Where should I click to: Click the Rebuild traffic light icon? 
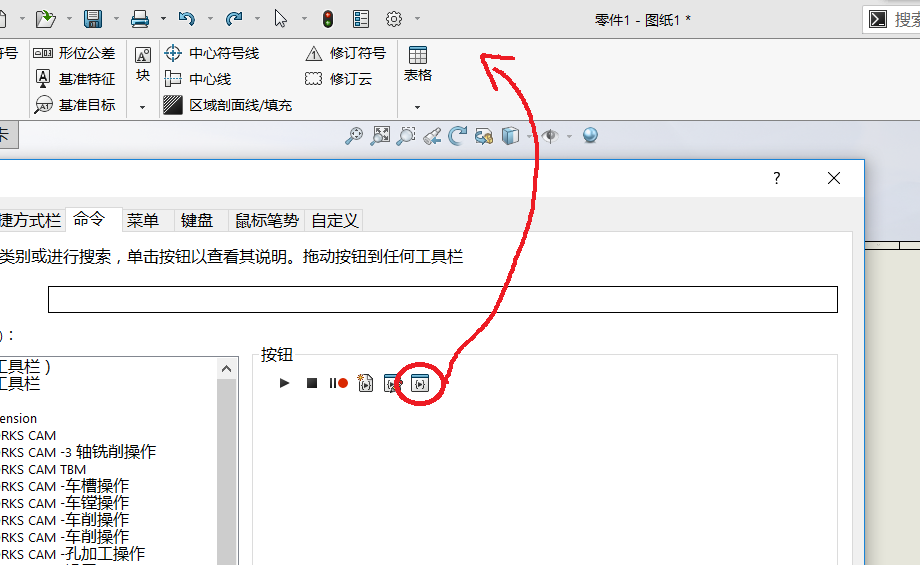click(328, 19)
